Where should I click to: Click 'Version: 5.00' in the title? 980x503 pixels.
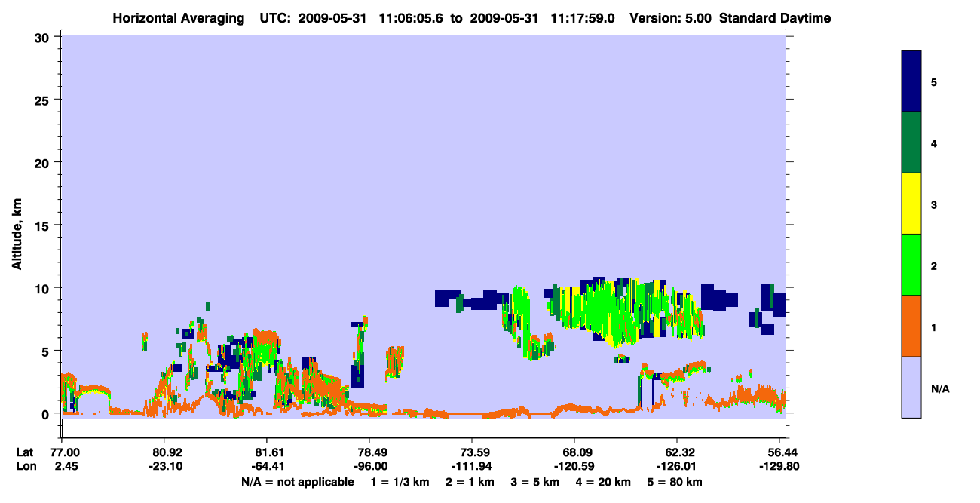coord(671,18)
